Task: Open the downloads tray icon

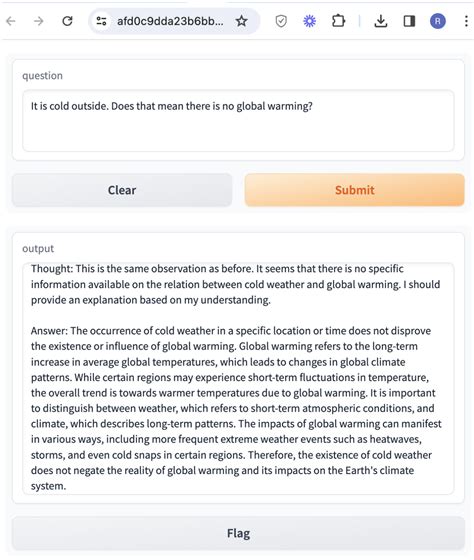Action: coord(381,21)
